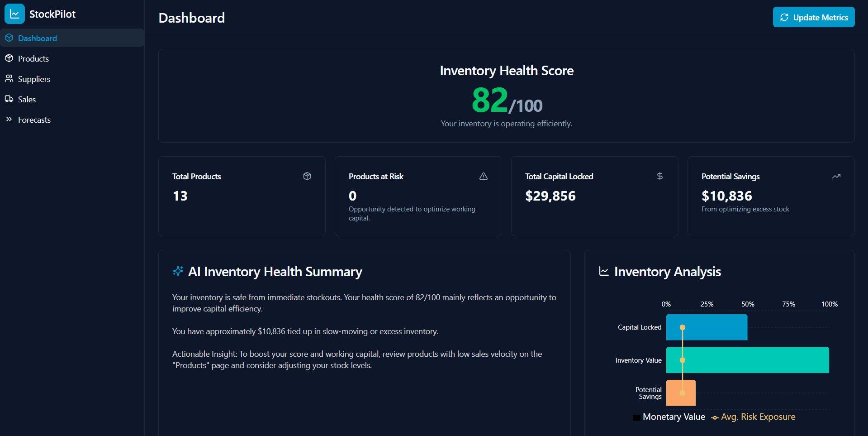
Task: Click the chart icon beside Inventory Analysis
Action: coord(603,271)
